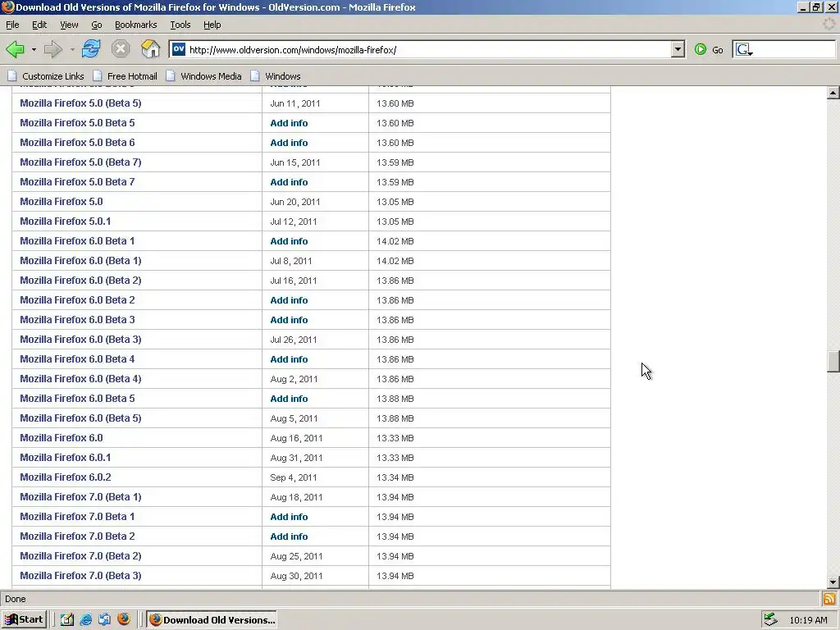Click the Sep 4, 2011 date cell
The image size is (840, 630).
pyautogui.click(x=293, y=477)
